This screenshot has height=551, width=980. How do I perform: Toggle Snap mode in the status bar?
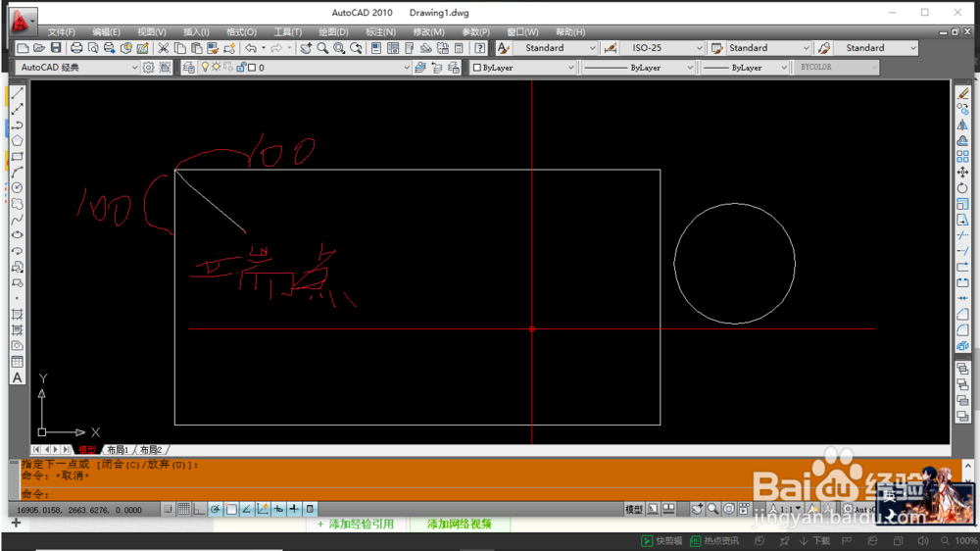[x=168, y=509]
